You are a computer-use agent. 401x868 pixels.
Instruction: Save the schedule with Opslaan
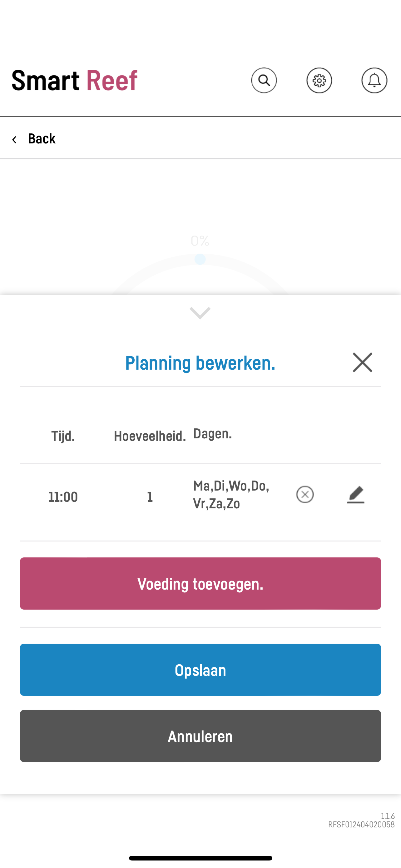(x=200, y=670)
